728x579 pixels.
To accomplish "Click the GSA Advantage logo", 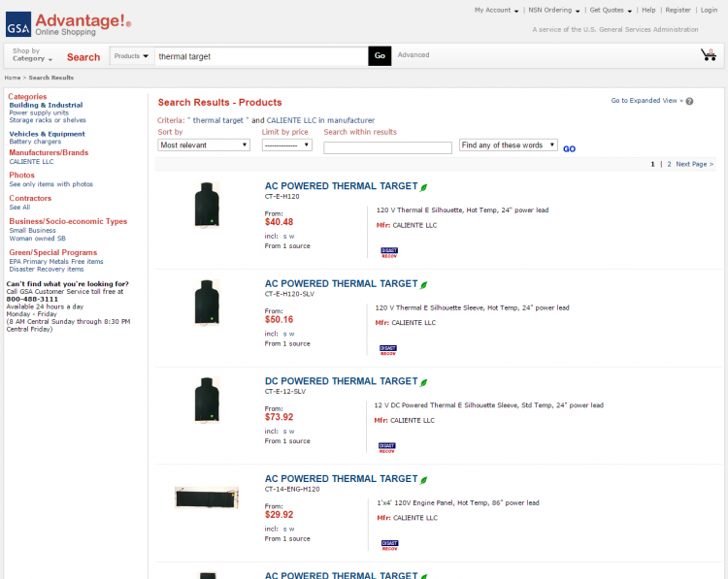I will tap(69, 24).
